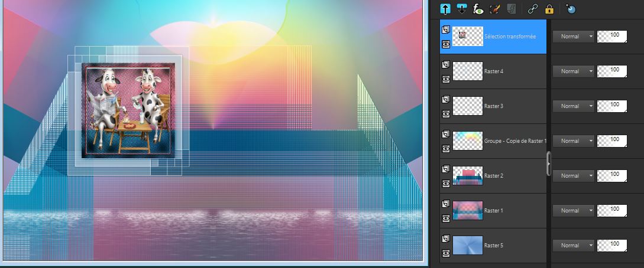Click the 'Raster 2' layer name
The width and height of the screenshot is (644, 268).
point(494,176)
